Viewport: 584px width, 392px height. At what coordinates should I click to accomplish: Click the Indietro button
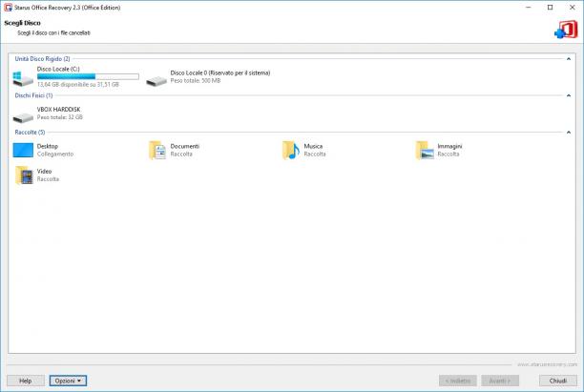click(458, 381)
